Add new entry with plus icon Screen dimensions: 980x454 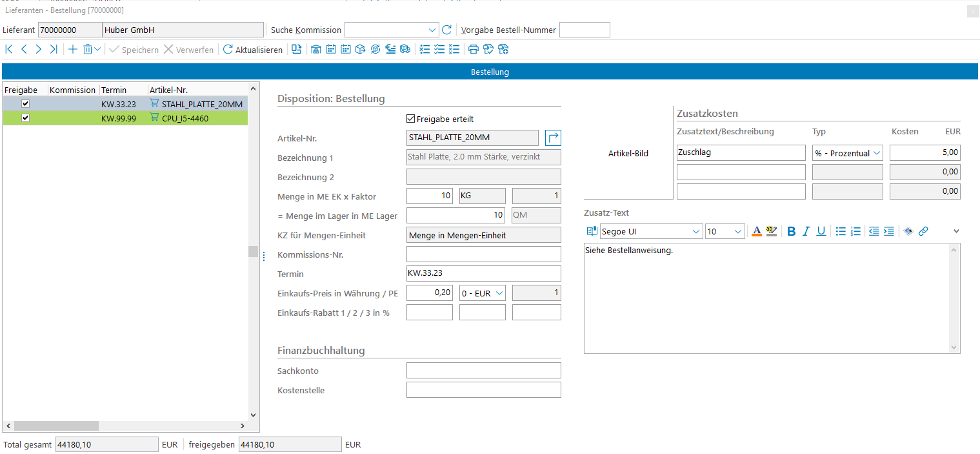coord(72,50)
